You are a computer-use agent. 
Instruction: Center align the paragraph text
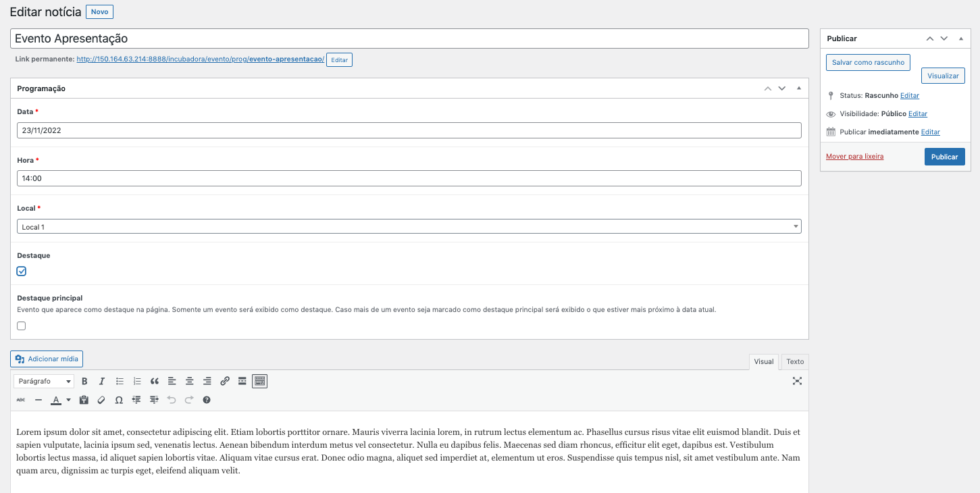(x=190, y=382)
